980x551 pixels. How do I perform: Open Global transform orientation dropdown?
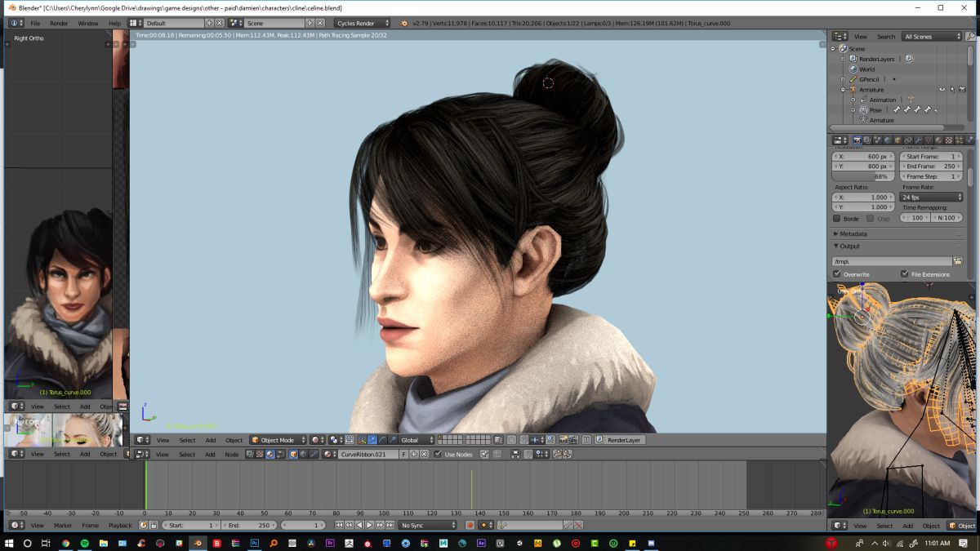click(x=416, y=440)
